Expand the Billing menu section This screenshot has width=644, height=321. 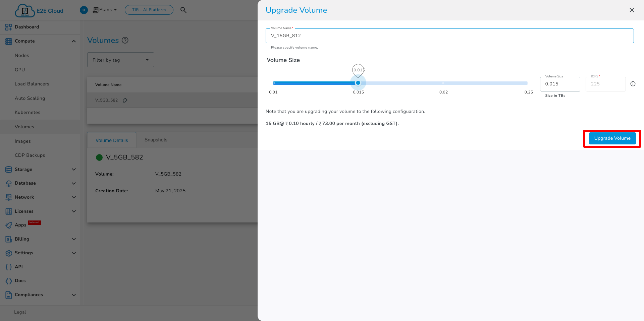[73, 239]
